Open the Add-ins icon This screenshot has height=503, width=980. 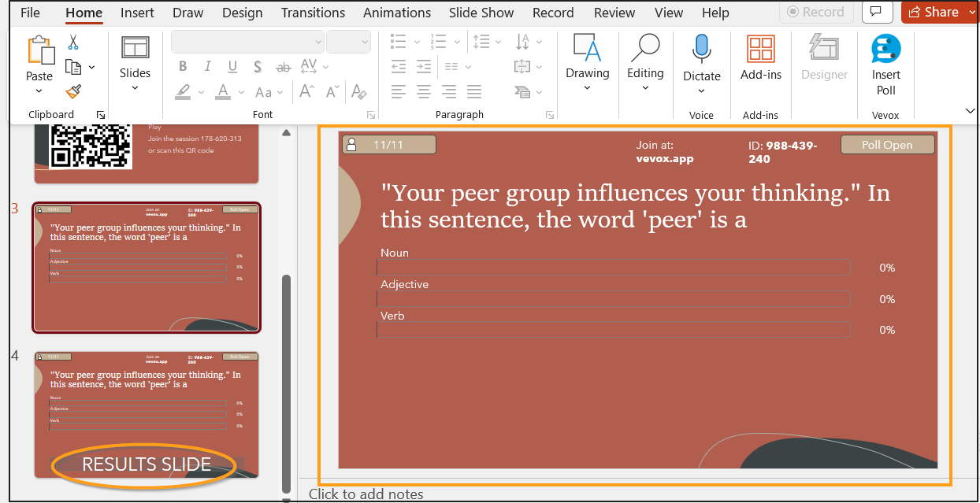point(760,50)
